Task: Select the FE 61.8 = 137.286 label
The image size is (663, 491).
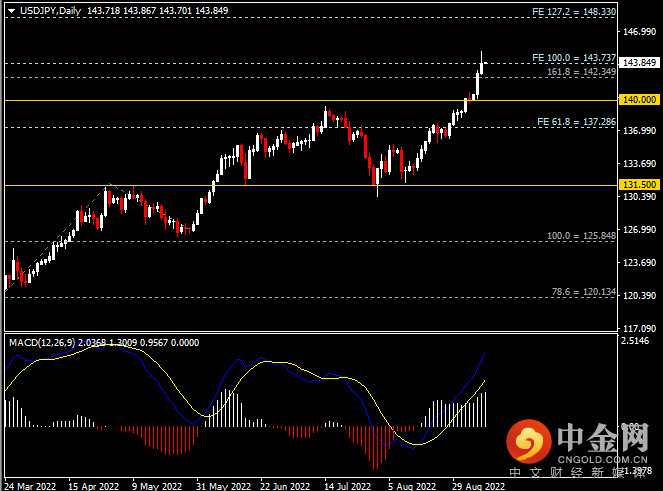Action: [576, 122]
